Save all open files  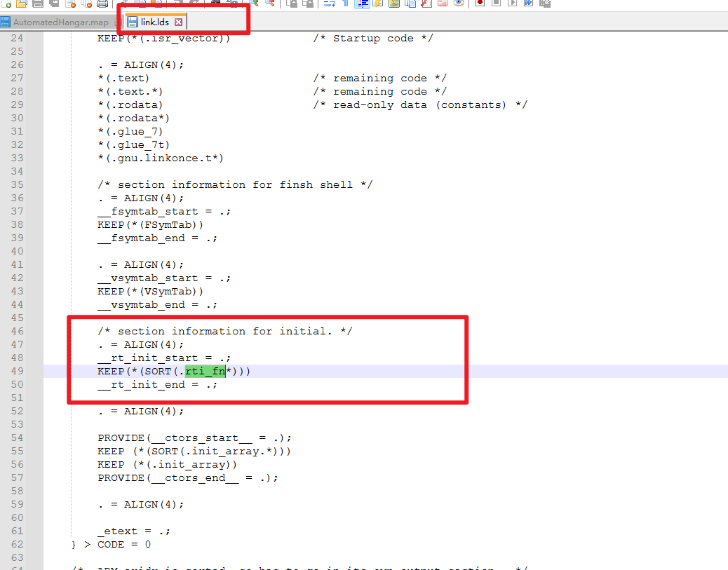click(53, 4)
